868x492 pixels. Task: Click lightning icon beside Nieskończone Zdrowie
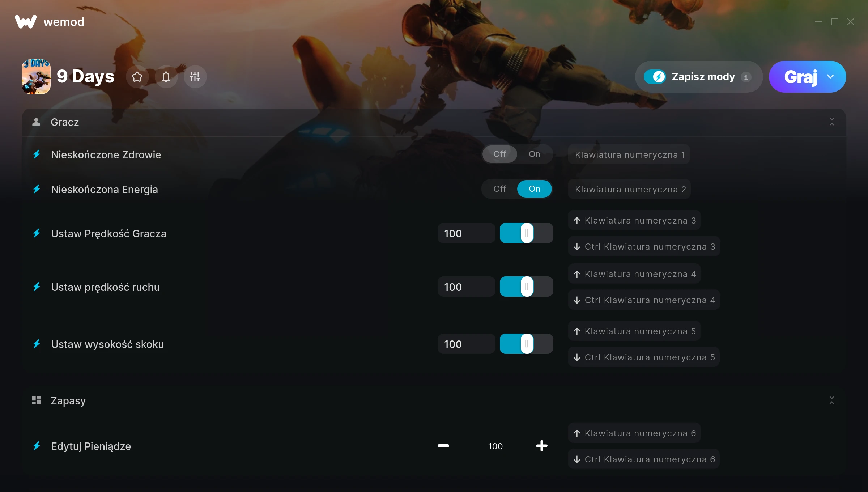point(37,155)
